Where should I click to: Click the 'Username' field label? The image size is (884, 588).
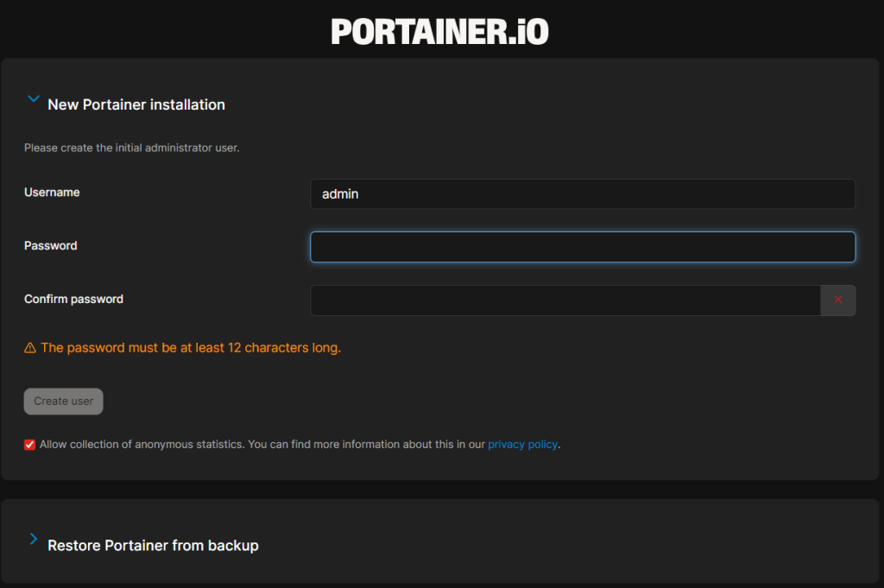(52, 193)
